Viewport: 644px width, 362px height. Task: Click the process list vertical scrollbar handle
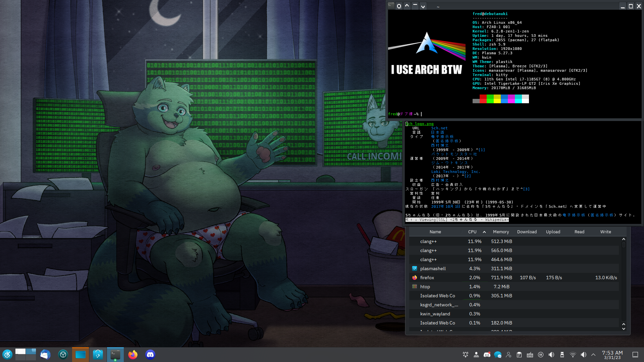coord(624,245)
